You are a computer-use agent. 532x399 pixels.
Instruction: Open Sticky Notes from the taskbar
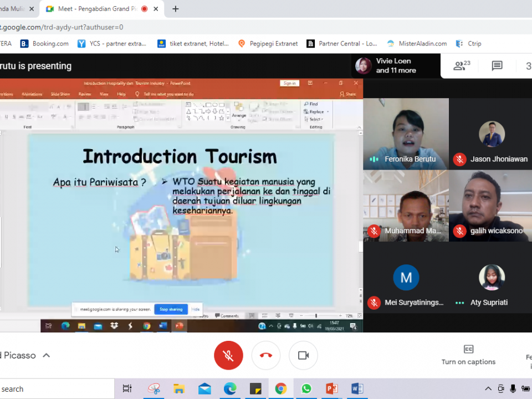255,389
